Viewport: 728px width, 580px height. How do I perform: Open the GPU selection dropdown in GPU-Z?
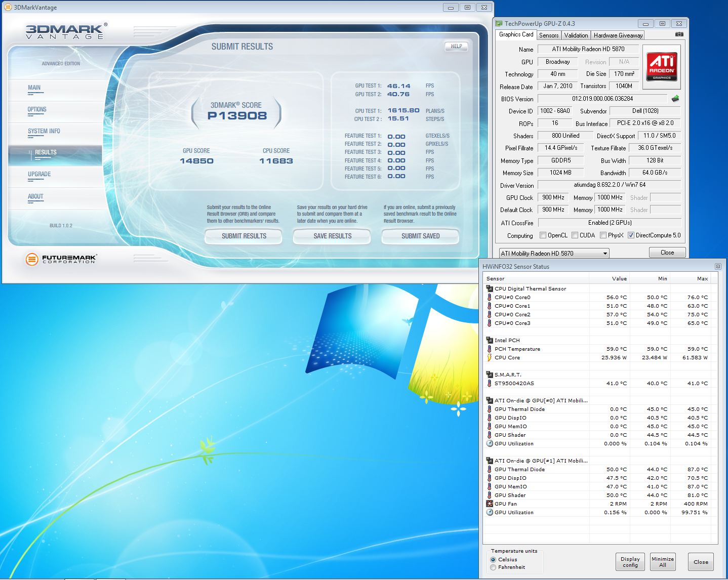pyautogui.click(x=554, y=253)
